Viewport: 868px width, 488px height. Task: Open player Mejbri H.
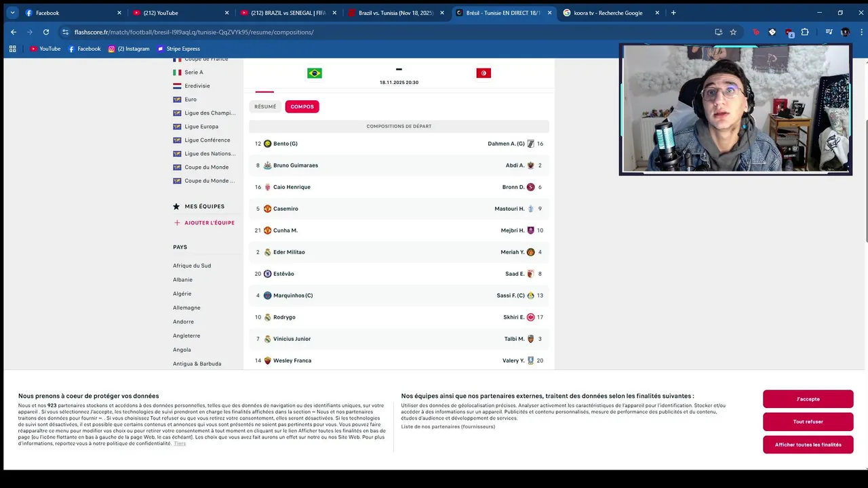513,230
